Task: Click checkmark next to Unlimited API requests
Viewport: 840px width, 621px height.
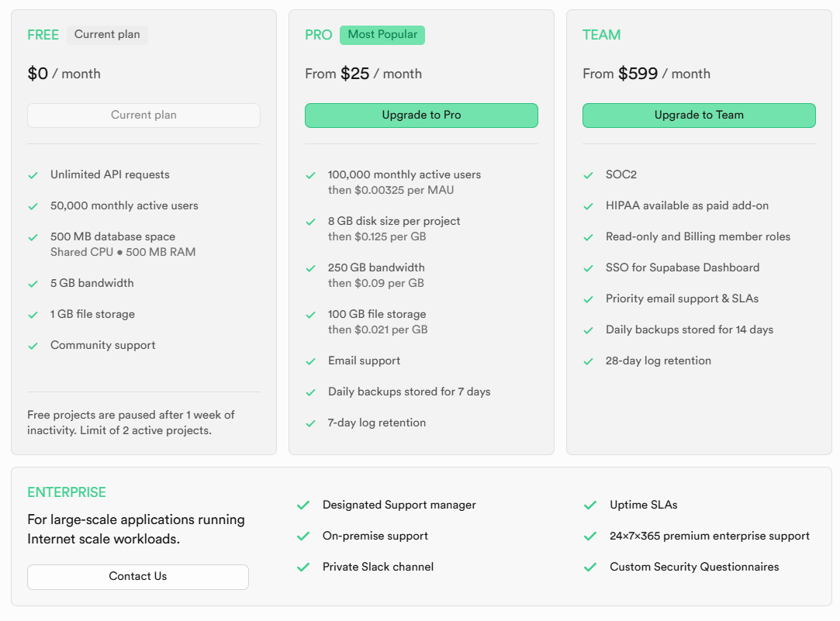Action: tap(33, 175)
